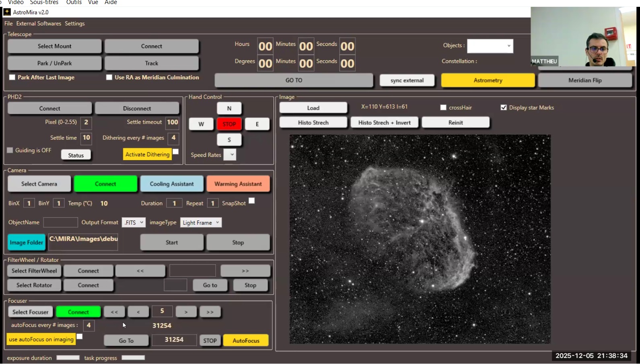Step focuser with the fast-backward << button
Screen dimensions: 640x364
[x=114, y=312]
